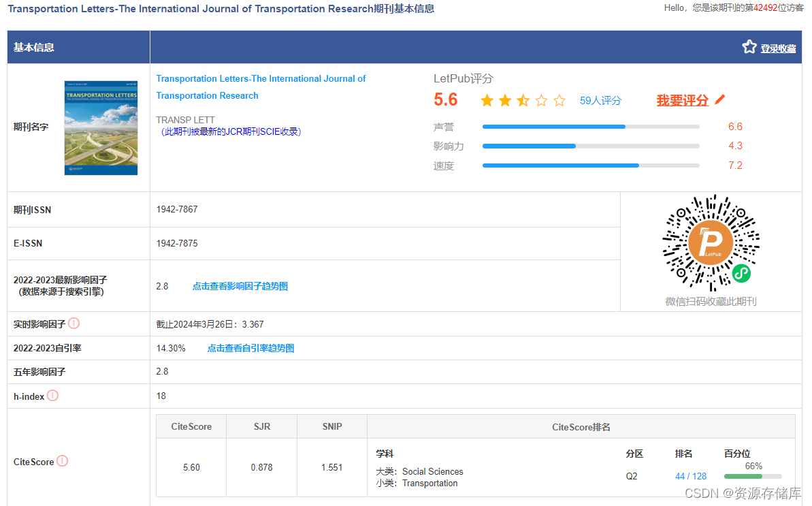Click the journal title link Transportation Letters

click(x=261, y=87)
